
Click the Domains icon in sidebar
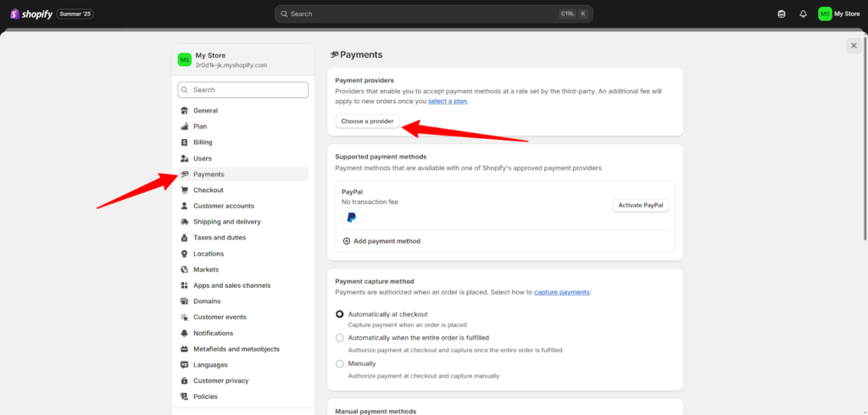[184, 302]
